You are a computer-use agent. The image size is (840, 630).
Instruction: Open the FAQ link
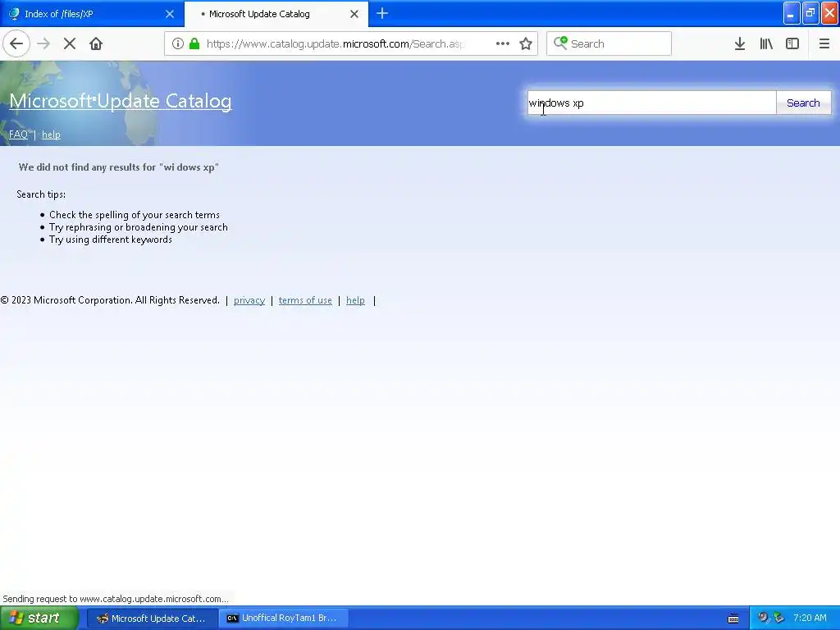18,135
